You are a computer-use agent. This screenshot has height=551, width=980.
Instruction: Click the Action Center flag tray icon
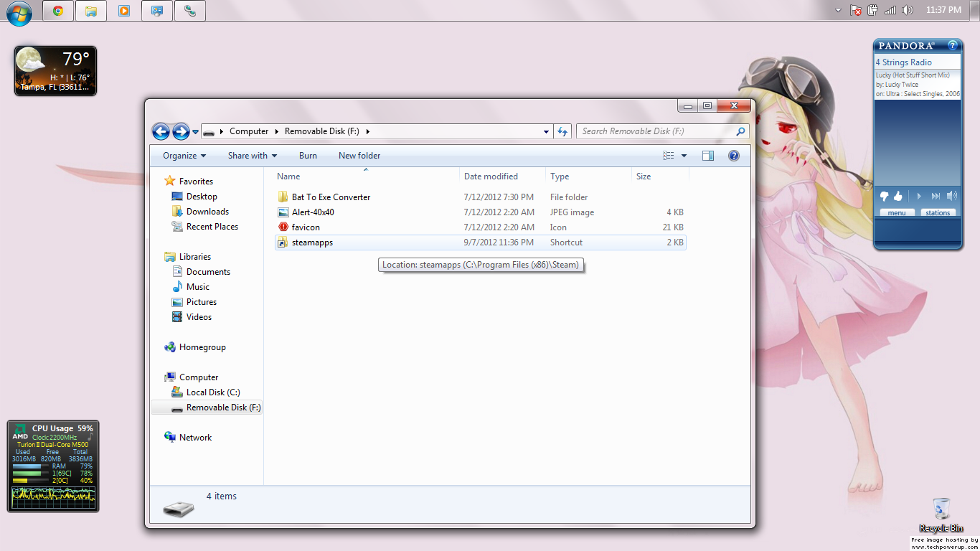(x=856, y=10)
